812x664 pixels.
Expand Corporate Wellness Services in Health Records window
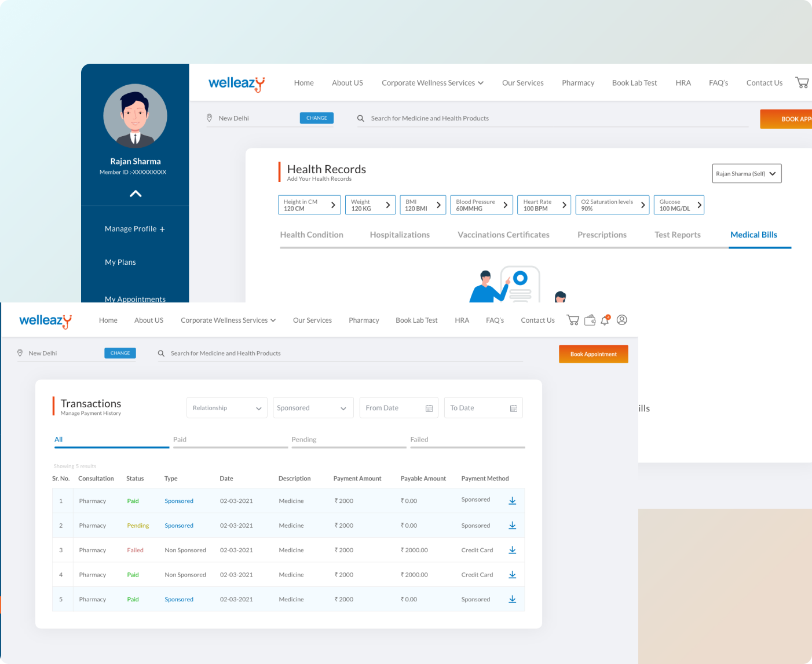433,83
